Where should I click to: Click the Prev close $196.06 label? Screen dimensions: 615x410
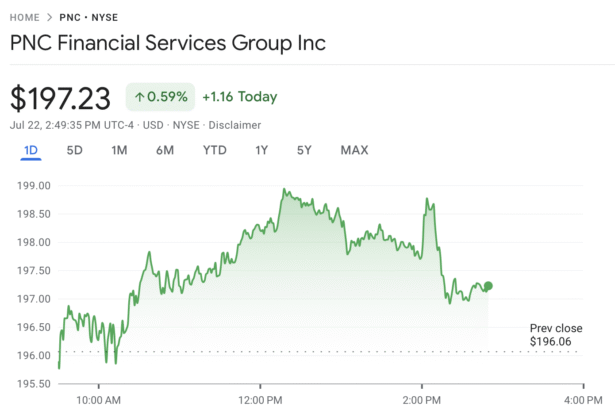(x=556, y=335)
